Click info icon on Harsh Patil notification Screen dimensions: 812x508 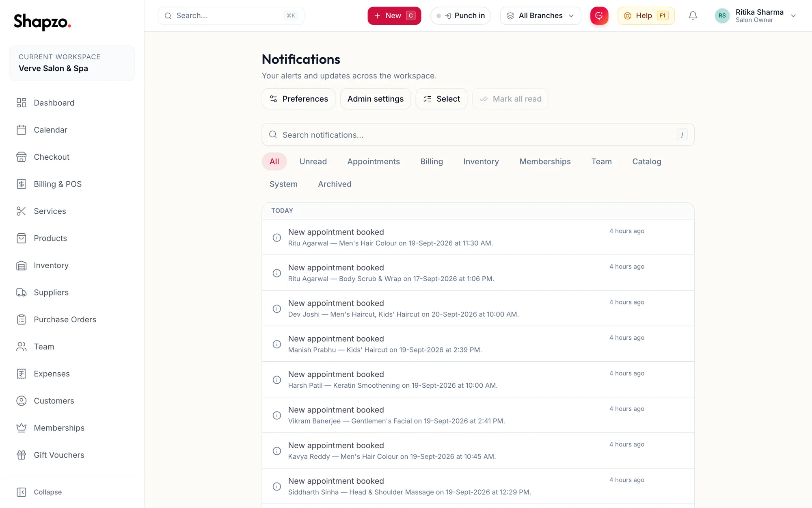277,380
